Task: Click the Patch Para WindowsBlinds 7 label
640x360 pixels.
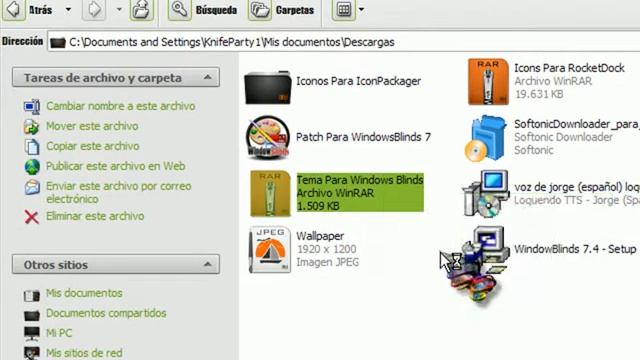Action: [363, 137]
